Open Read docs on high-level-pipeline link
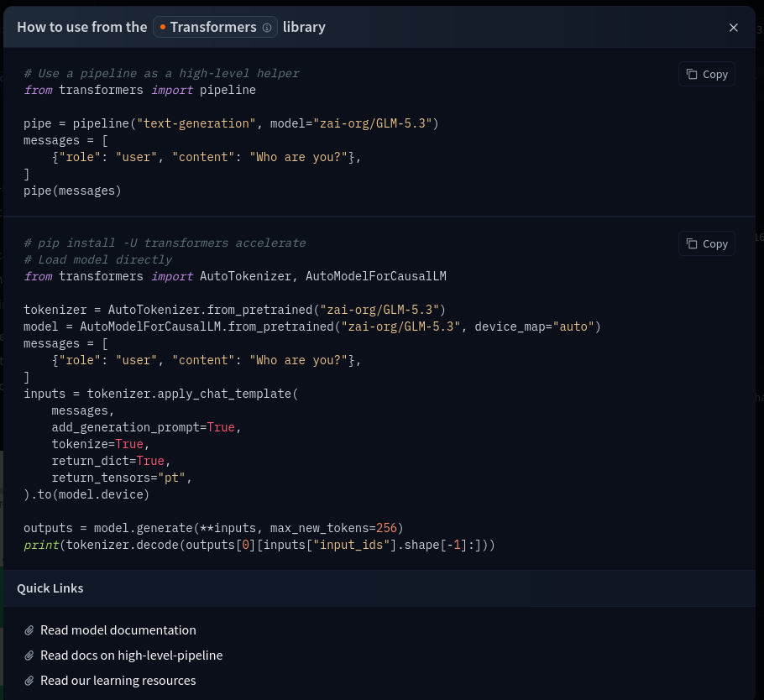 pyautogui.click(x=132, y=656)
